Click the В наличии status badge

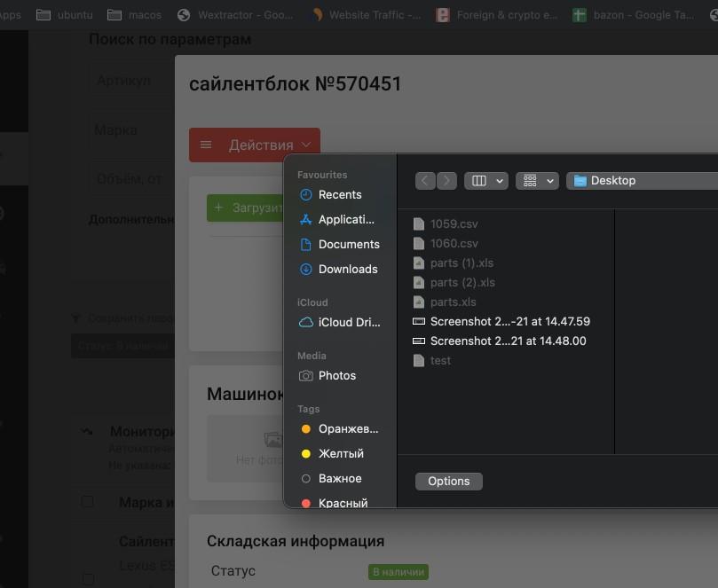(398, 572)
